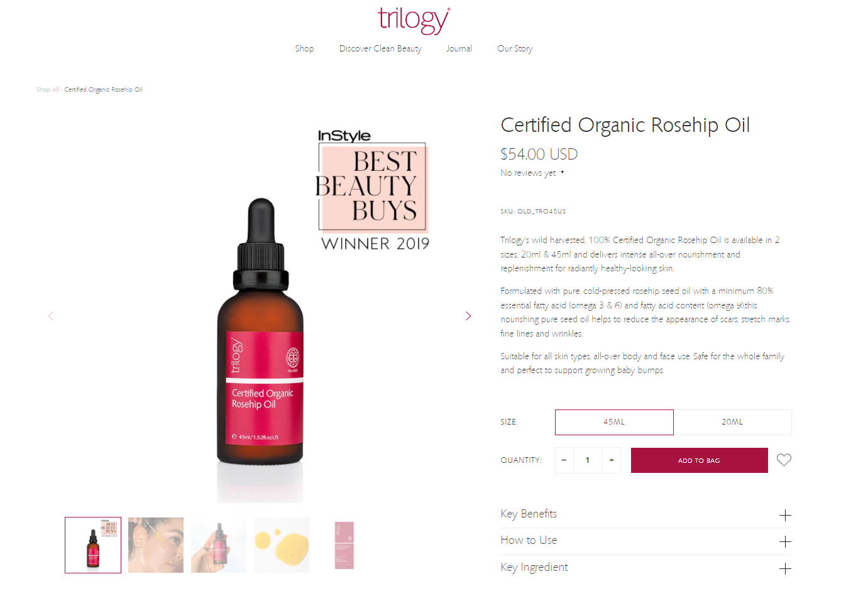The image size is (868, 596).
Task: Click the quantity input field
Action: click(x=588, y=460)
